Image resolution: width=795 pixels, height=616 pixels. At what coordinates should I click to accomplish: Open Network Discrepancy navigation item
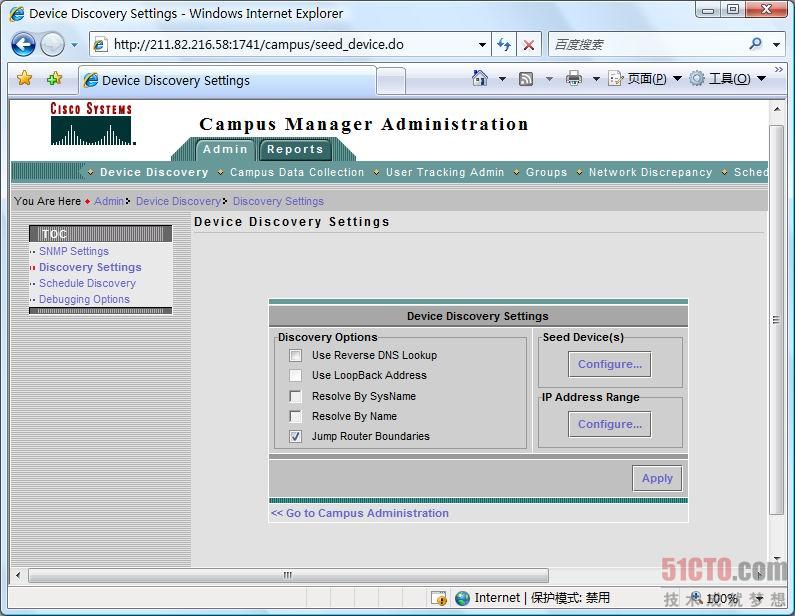point(651,172)
